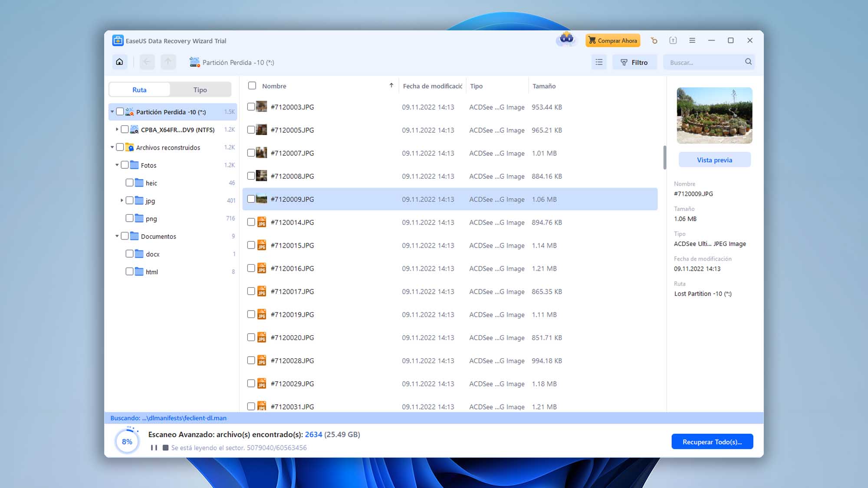Go to the Home screen icon

click(x=119, y=62)
